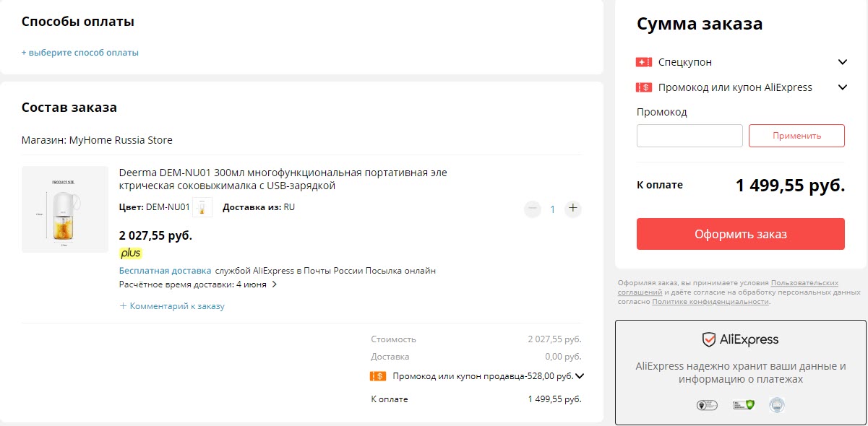Click the AliExpress shield logo
The image size is (868, 426).
point(709,339)
